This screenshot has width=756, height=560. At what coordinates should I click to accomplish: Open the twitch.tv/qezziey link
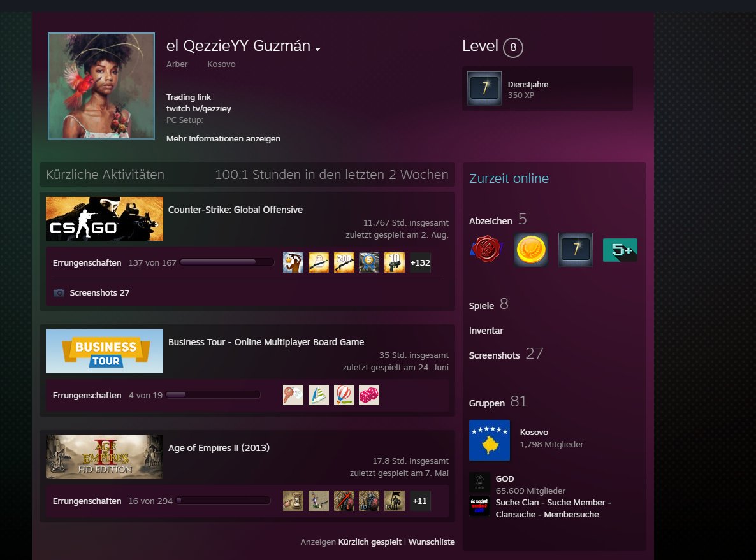coord(199,108)
